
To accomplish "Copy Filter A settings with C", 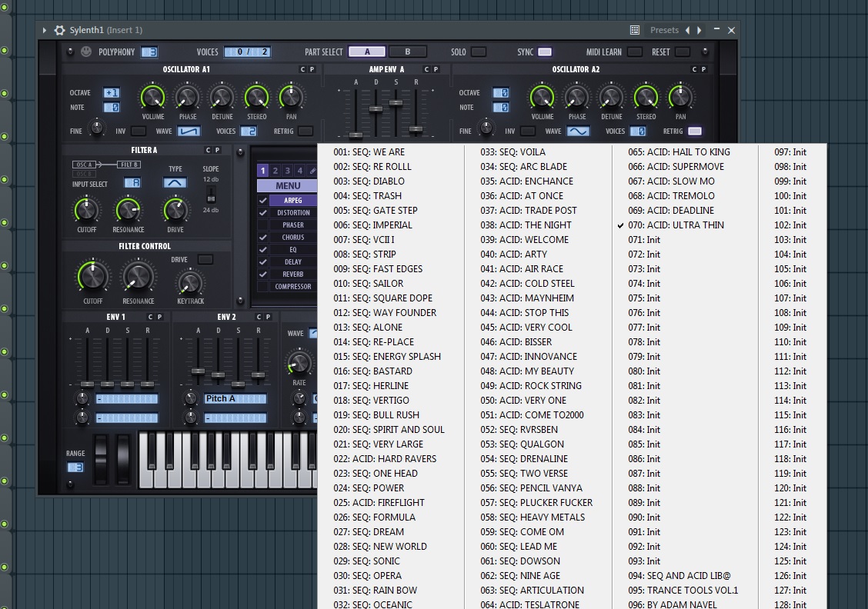I will (208, 150).
